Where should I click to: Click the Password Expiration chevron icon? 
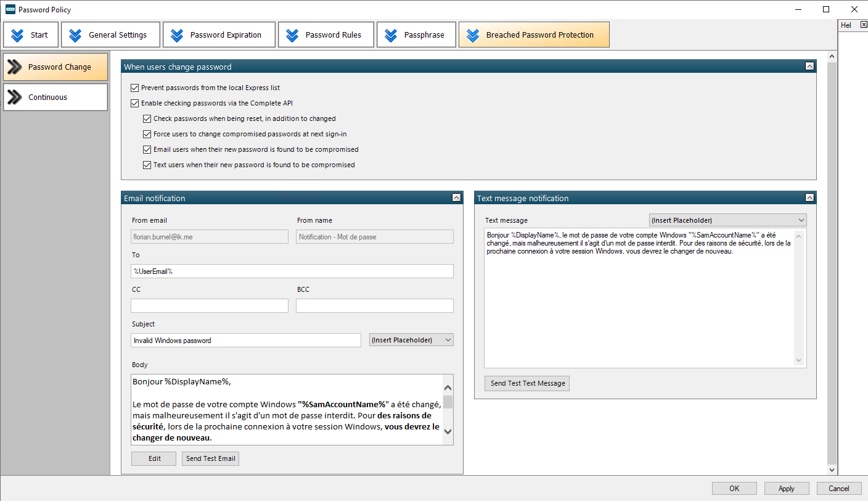tap(177, 35)
